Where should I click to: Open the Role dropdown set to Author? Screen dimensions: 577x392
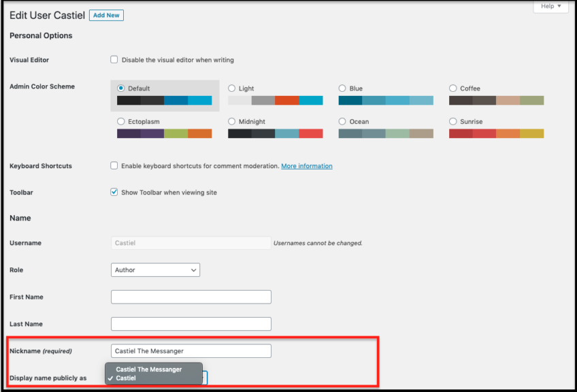pyautogui.click(x=155, y=270)
